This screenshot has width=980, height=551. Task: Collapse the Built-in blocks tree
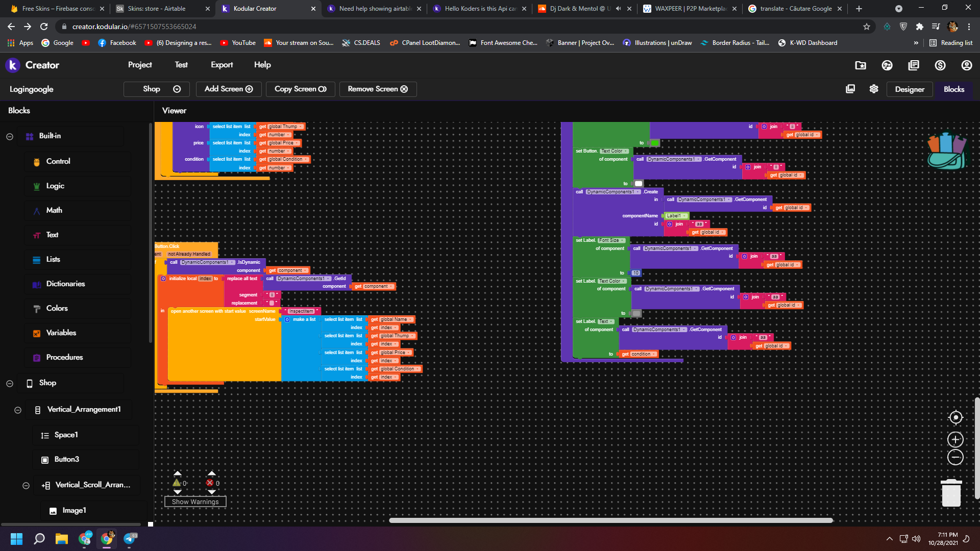[10, 136]
